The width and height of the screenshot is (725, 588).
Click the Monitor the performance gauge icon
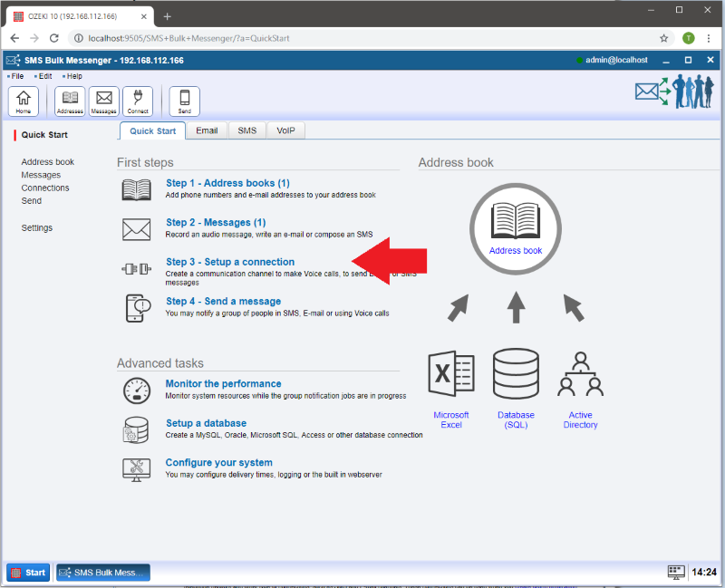[136, 390]
